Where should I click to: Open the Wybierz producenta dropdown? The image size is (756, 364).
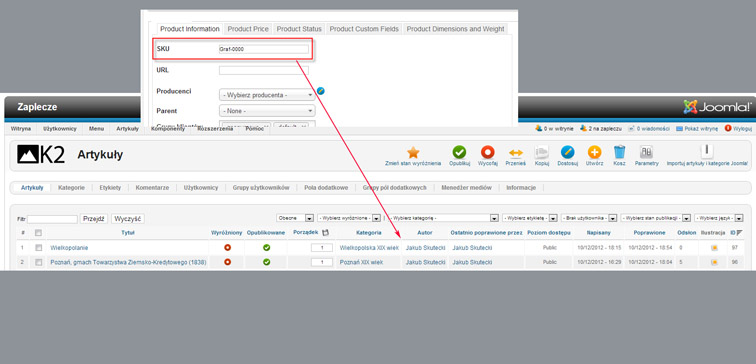(x=267, y=95)
